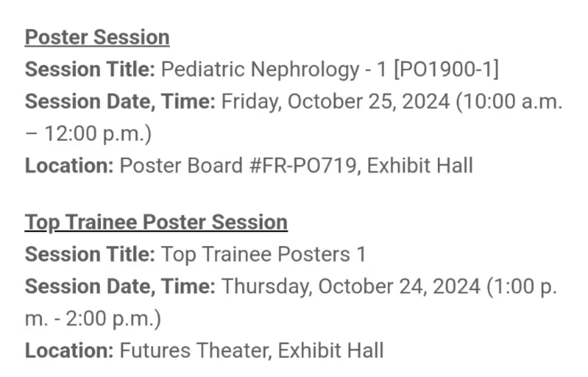The image size is (588, 377).
Task: Click the "Session Title:" label beside Top Trainee Posters
Action: pos(90,255)
